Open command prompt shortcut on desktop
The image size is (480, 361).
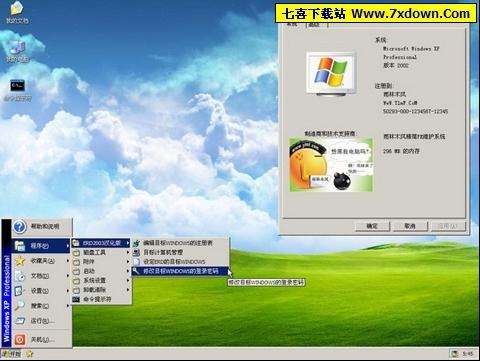point(17,86)
